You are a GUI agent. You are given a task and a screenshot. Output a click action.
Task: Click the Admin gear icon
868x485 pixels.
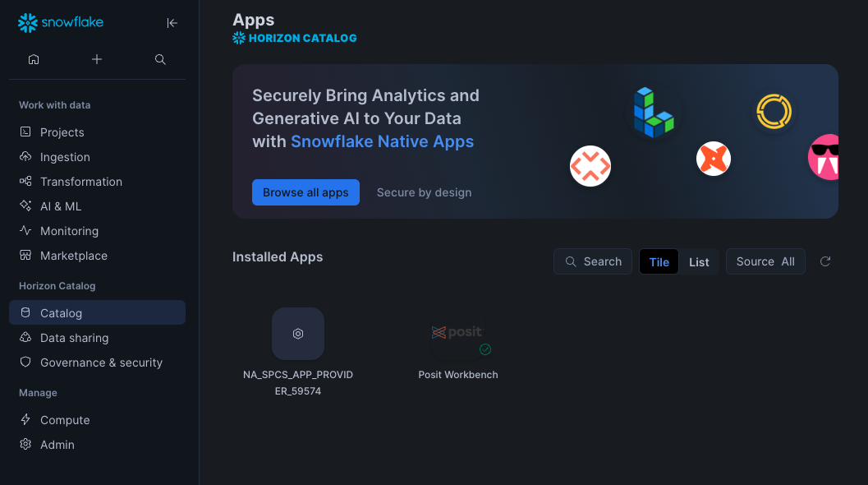click(25, 444)
